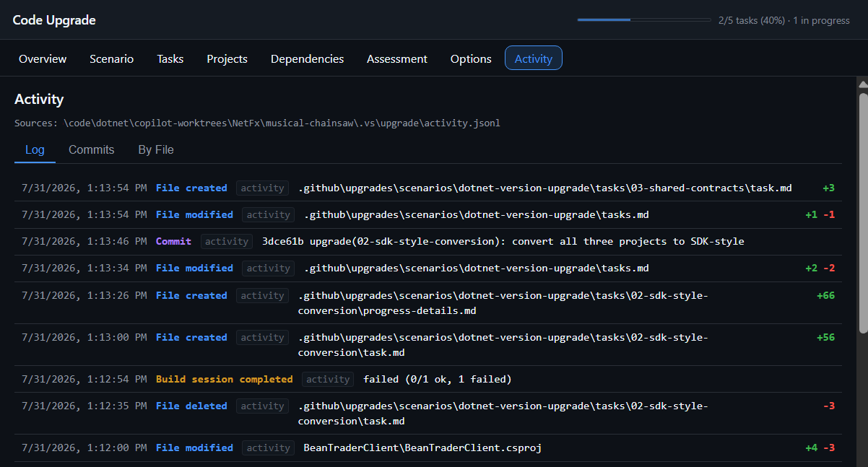Select the 1:13:00 PM task.md file path

503,345
